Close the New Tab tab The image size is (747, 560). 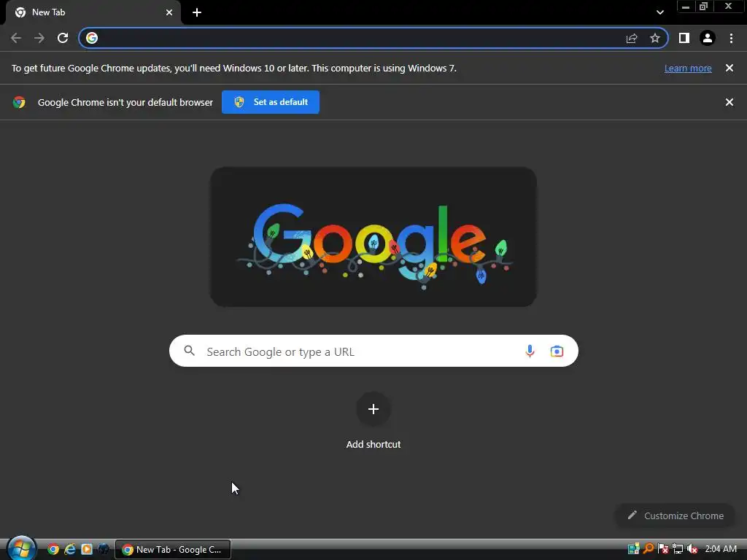169,12
